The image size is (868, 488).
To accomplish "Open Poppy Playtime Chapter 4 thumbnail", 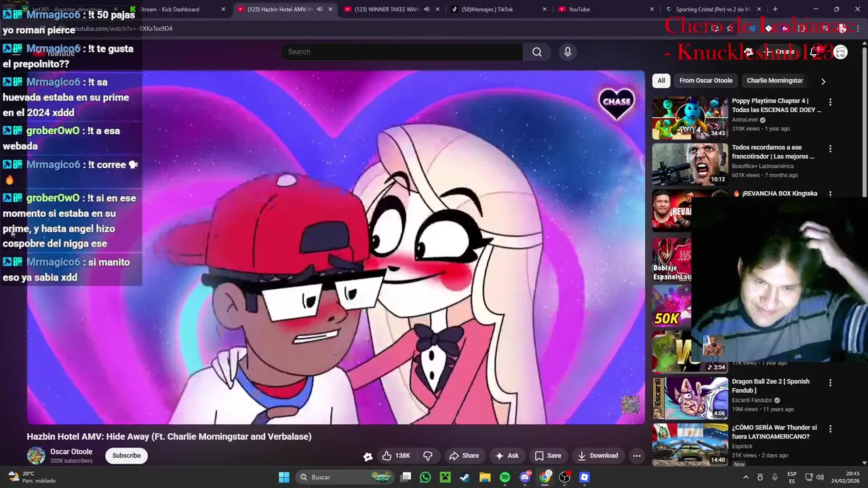I will click(690, 118).
